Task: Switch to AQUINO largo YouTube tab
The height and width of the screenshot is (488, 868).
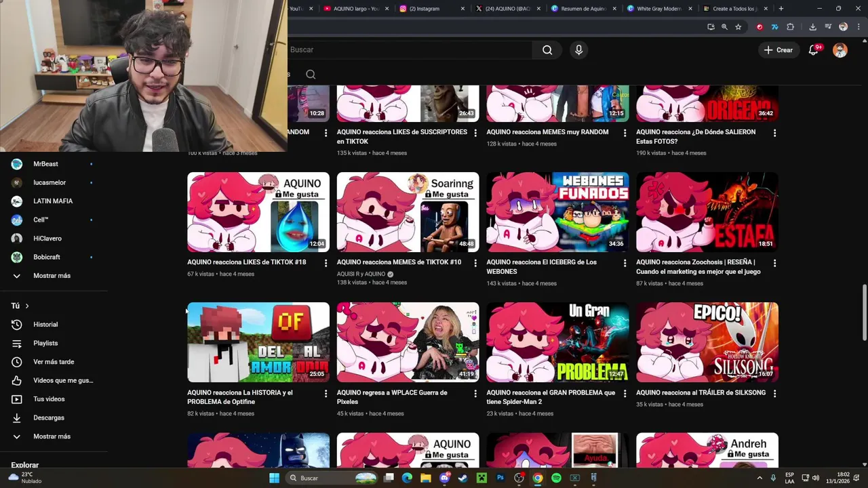Action: pyautogui.click(x=355, y=9)
